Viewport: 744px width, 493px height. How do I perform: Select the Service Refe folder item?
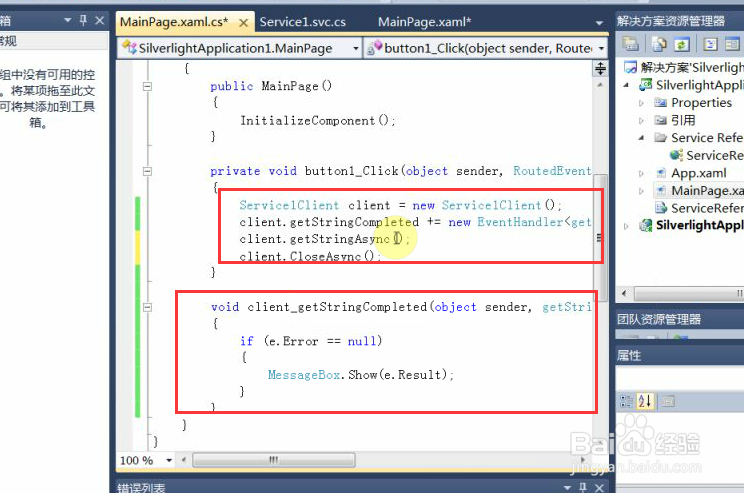pyautogui.click(x=707, y=138)
